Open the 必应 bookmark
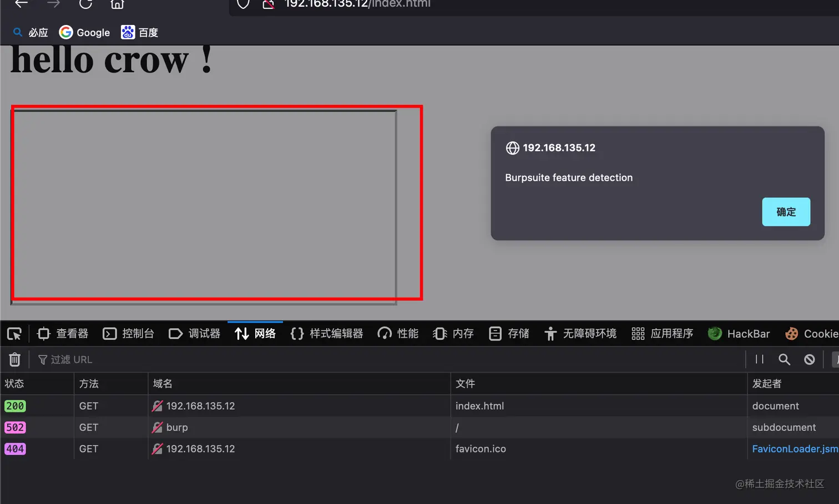The image size is (839, 504). click(x=31, y=33)
